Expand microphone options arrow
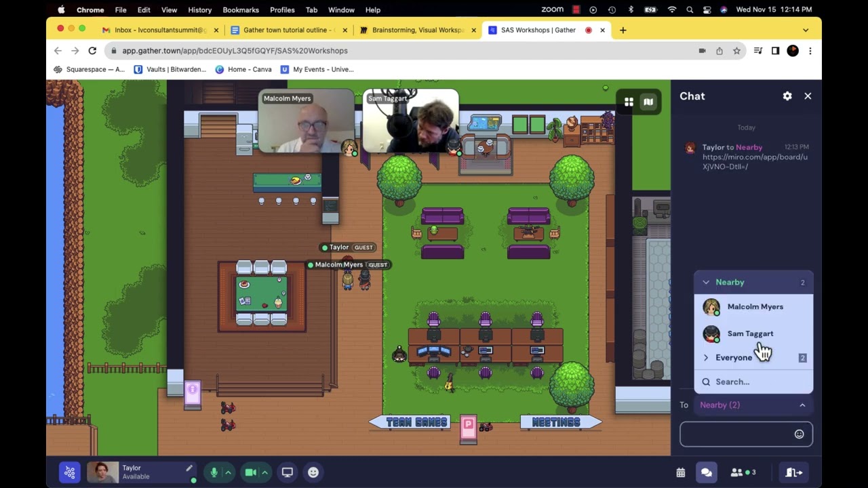 [x=228, y=472]
